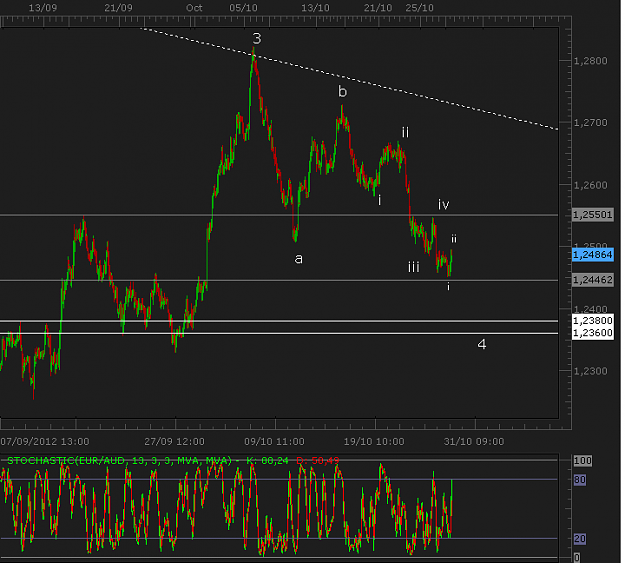Click the 1,2800 price axis label
The width and height of the screenshot is (625, 563).
pyautogui.click(x=591, y=61)
